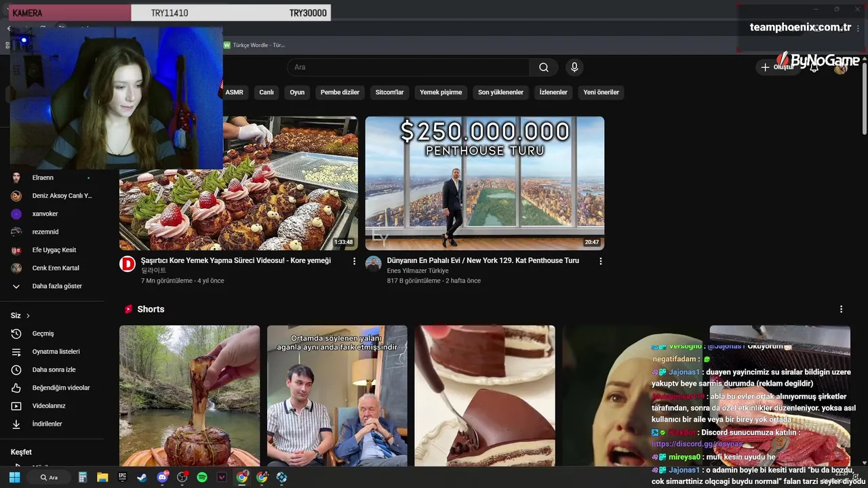This screenshot has width=868, height=488.
Task: Open Epic Games Launcher from taskbar
Action: [x=123, y=477]
